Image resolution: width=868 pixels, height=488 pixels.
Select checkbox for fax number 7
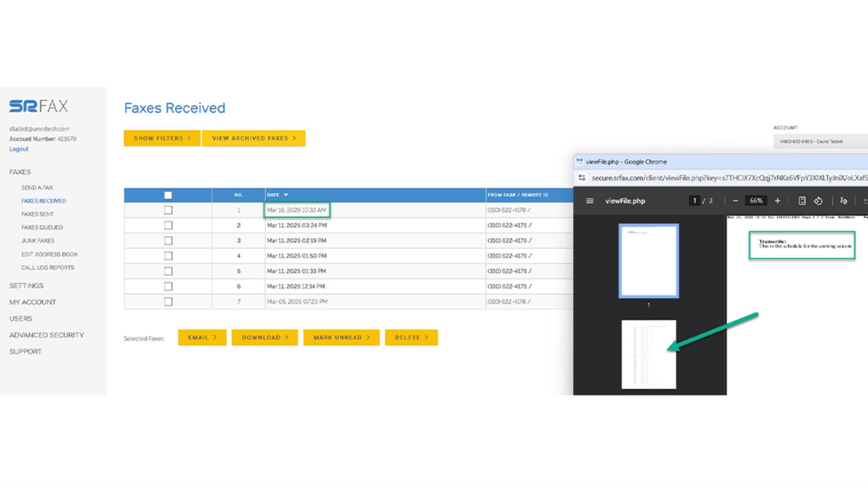tap(168, 302)
